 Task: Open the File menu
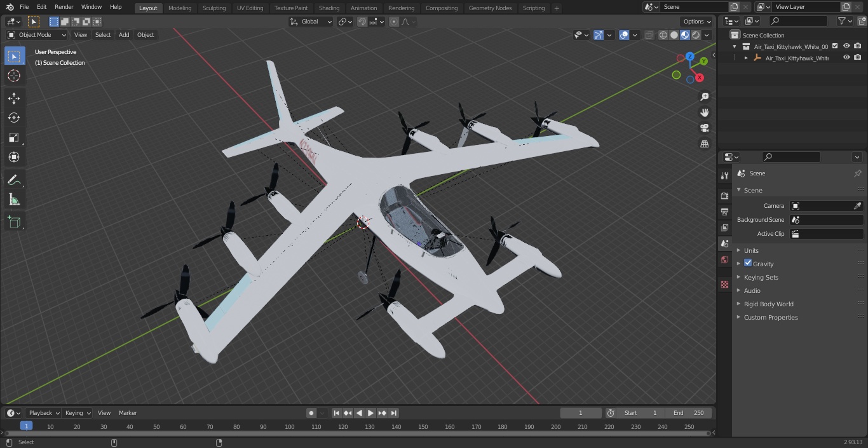point(24,7)
